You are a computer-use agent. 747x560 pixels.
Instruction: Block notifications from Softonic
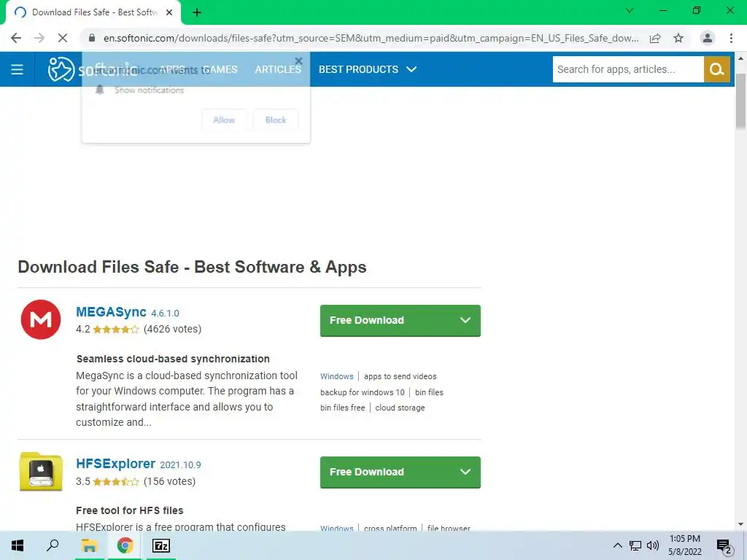[276, 120]
